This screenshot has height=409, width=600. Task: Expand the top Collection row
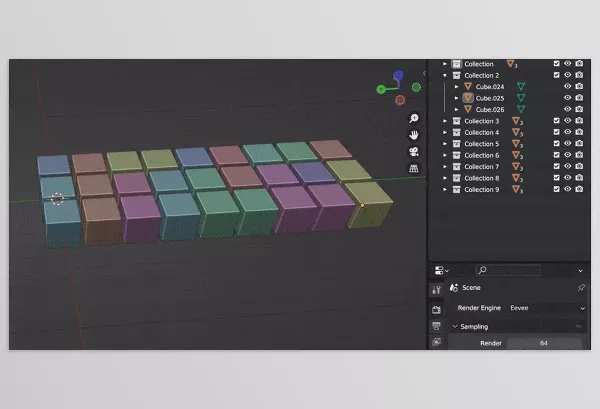tap(445, 64)
